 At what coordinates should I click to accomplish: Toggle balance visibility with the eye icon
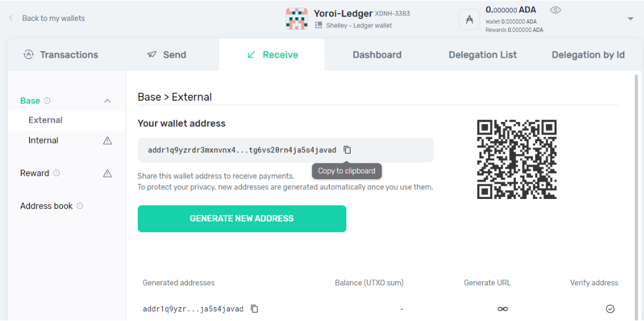coord(556,10)
